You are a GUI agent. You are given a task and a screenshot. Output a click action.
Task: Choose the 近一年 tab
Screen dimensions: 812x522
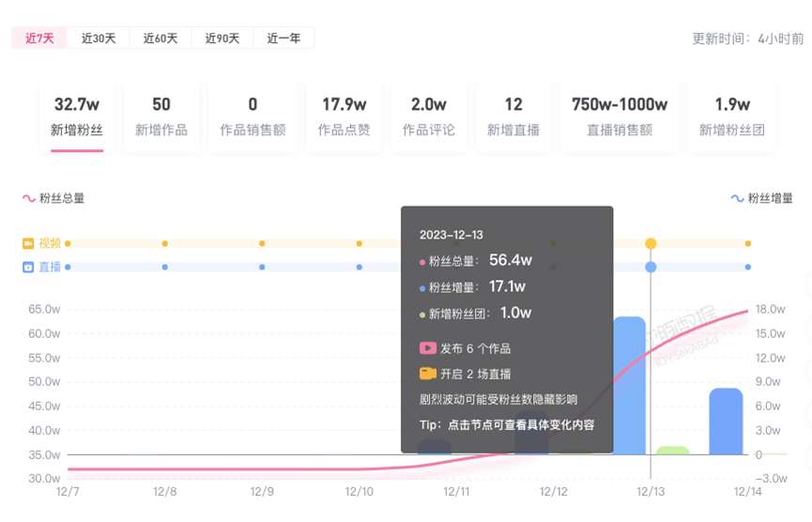[x=283, y=38]
